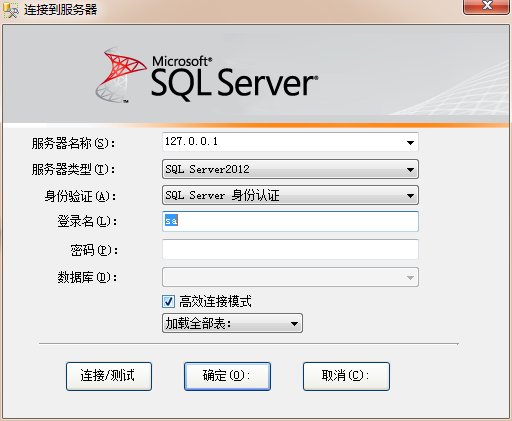Click the 登录名 field containing sa
512x421 pixels.
pos(290,221)
